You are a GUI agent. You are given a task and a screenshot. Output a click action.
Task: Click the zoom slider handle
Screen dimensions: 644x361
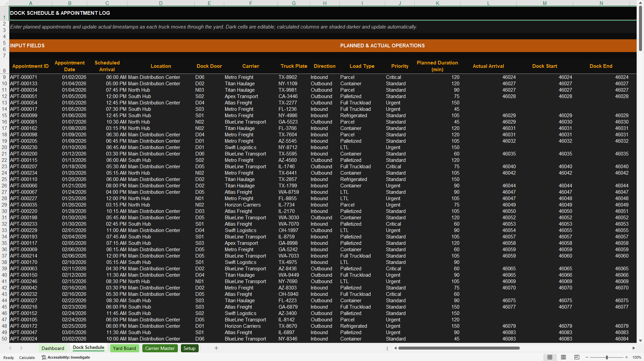pyautogui.click(x=607, y=357)
